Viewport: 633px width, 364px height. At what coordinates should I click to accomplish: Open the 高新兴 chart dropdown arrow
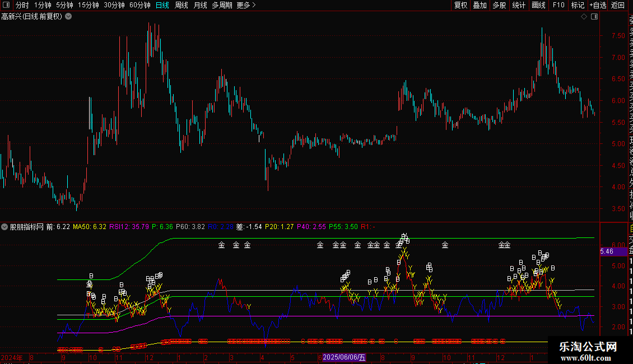click(69, 17)
